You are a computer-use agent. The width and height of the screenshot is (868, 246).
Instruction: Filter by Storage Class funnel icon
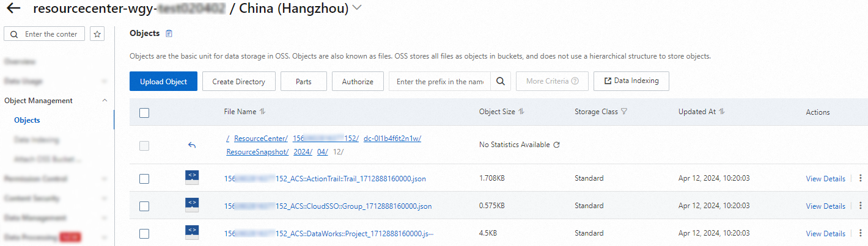(x=623, y=112)
